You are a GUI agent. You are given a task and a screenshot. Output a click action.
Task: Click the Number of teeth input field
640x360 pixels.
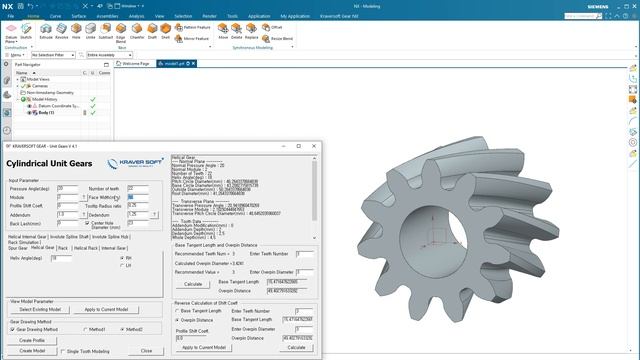[x=138, y=189]
